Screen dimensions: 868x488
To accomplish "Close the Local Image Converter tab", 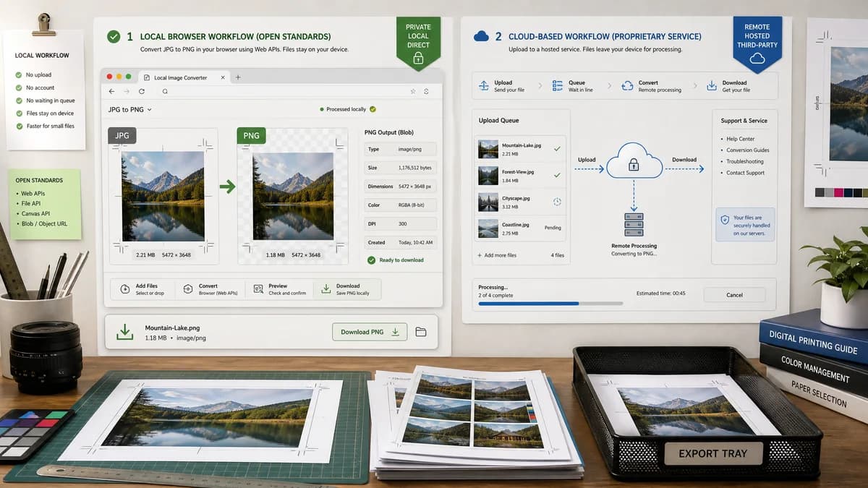I will (222, 77).
